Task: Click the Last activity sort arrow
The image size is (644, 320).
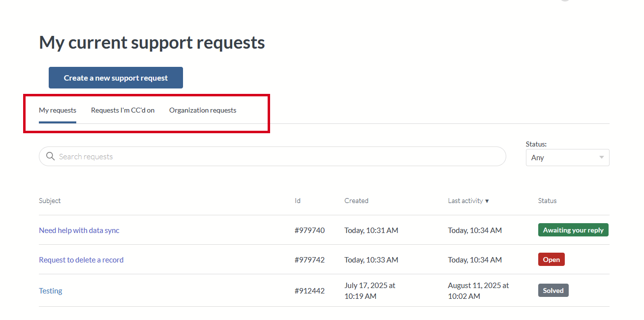Action: (x=487, y=201)
